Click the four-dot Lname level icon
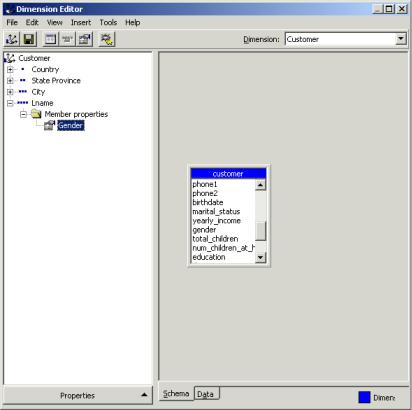 (23, 103)
